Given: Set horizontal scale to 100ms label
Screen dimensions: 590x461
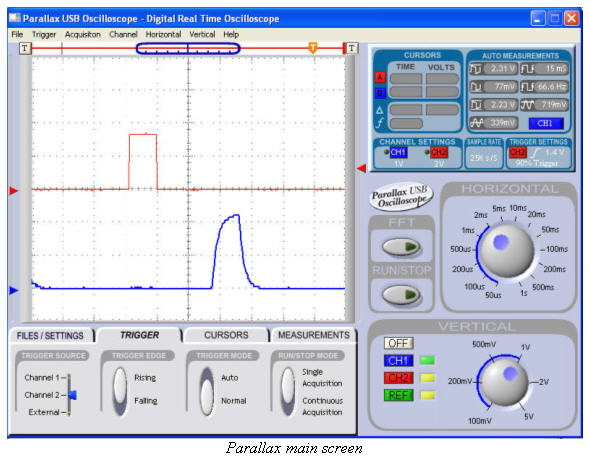Looking at the screenshot, I should [557, 249].
